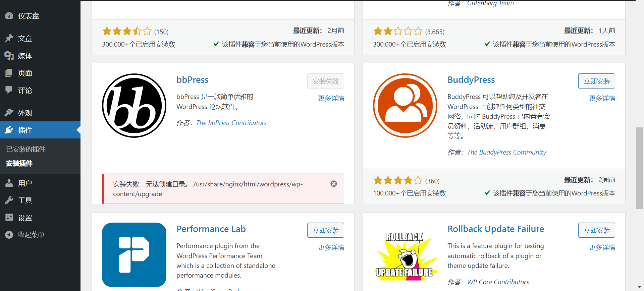
Task: Click the 安装失败 button for bbPress
Action: 326,81
